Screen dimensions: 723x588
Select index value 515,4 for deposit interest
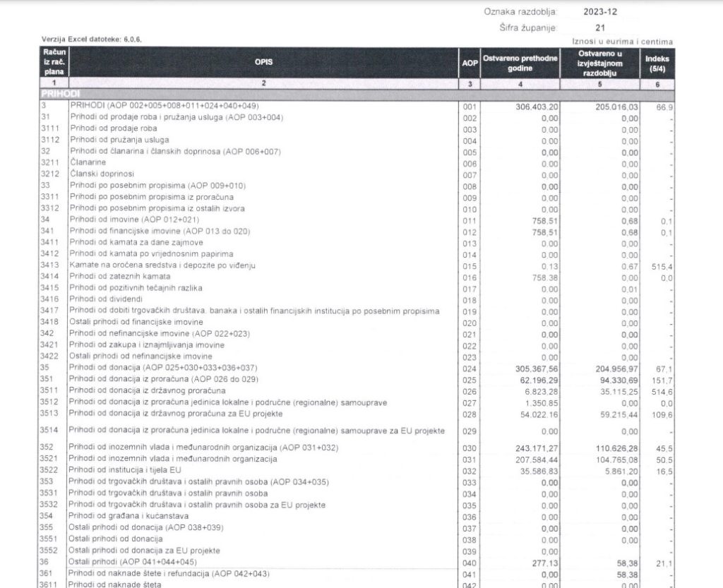click(x=659, y=265)
